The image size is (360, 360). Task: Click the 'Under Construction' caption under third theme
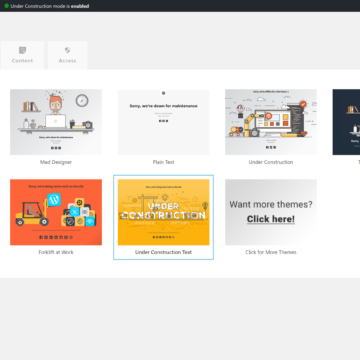click(271, 162)
